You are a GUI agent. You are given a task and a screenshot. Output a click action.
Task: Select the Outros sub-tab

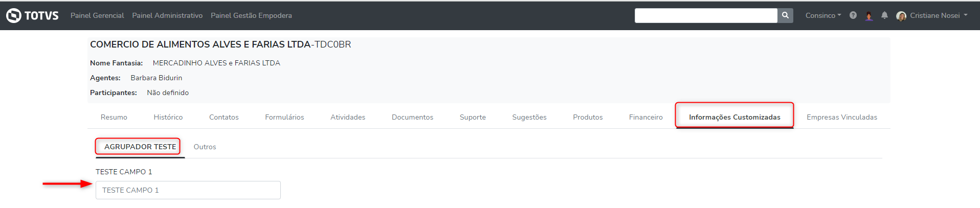(x=205, y=147)
